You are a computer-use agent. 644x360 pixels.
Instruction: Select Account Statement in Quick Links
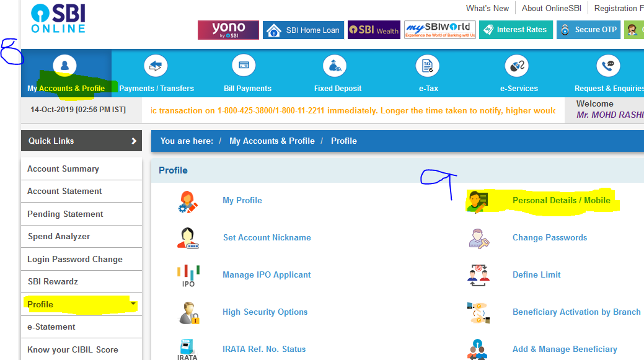81,191
